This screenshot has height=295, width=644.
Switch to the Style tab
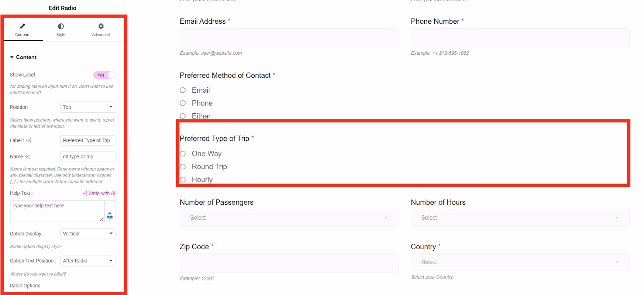click(x=61, y=30)
